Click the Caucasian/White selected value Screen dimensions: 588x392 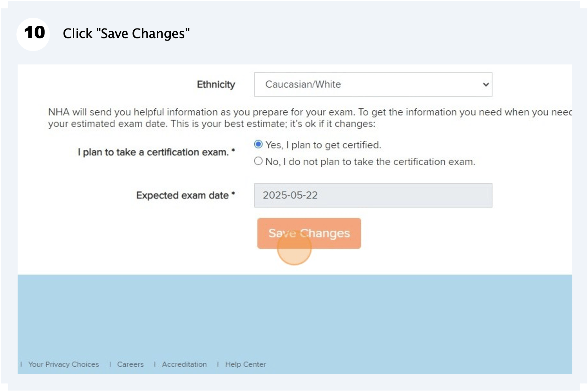point(303,84)
